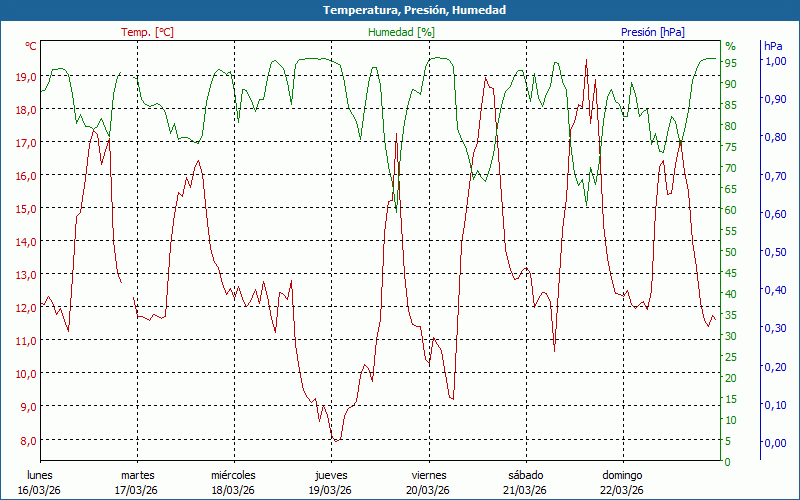
Task: Select the domingo day label
Action: tap(622, 475)
